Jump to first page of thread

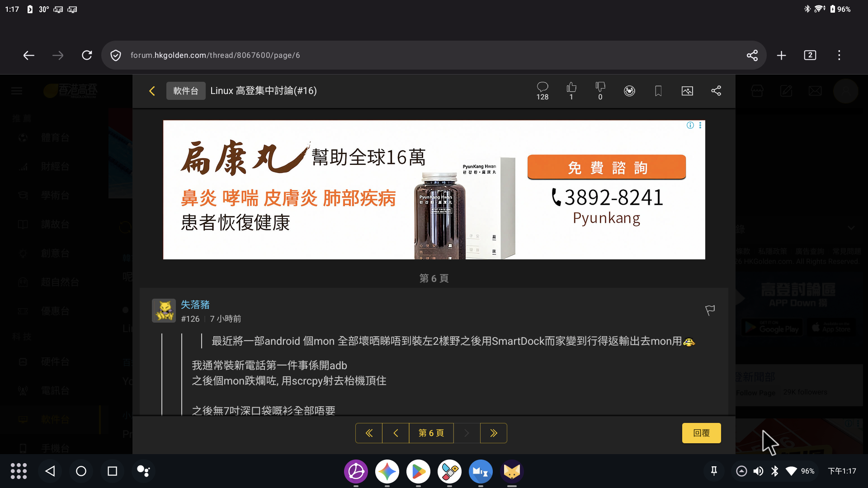(369, 433)
